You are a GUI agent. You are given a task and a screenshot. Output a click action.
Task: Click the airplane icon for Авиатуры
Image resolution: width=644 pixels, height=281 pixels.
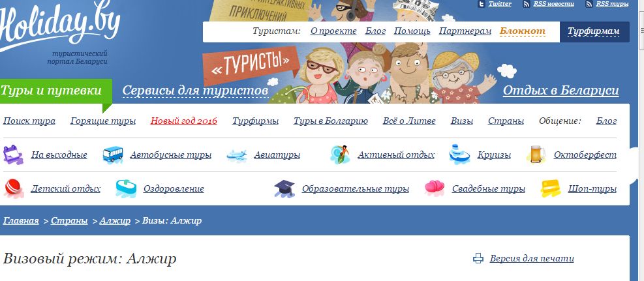pos(237,155)
